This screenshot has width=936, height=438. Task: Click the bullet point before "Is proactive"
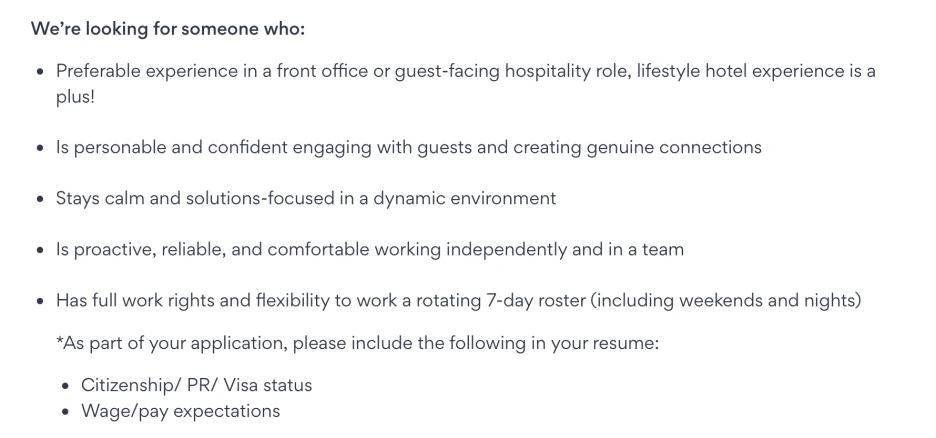tap(39, 250)
